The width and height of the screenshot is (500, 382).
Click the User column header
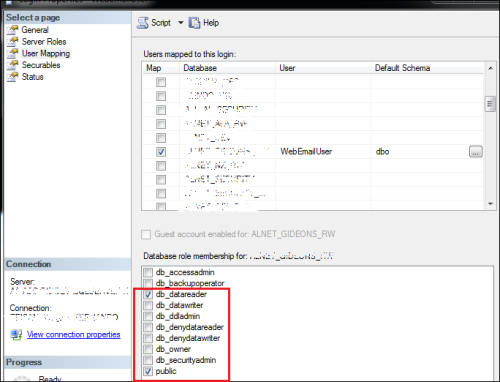[x=323, y=68]
